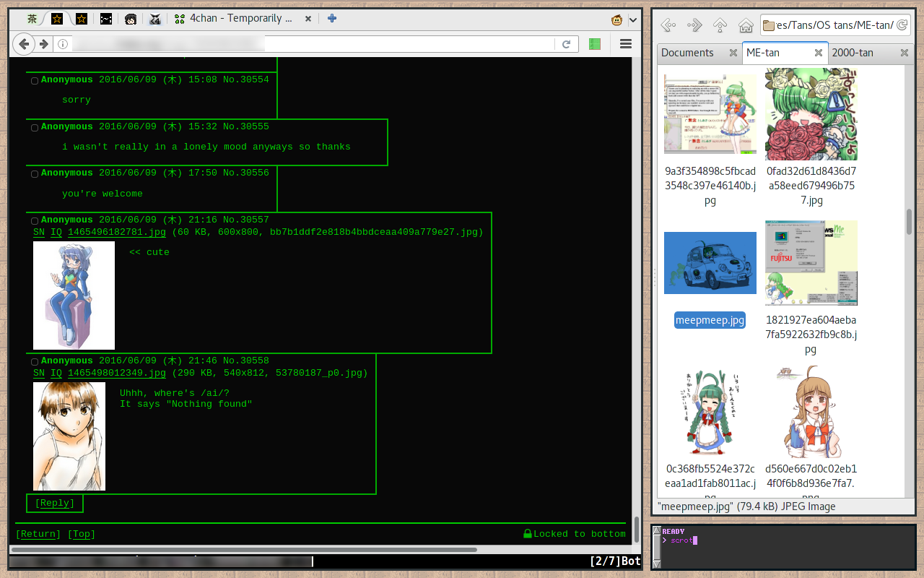Reload the current web page

click(x=567, y=44)
